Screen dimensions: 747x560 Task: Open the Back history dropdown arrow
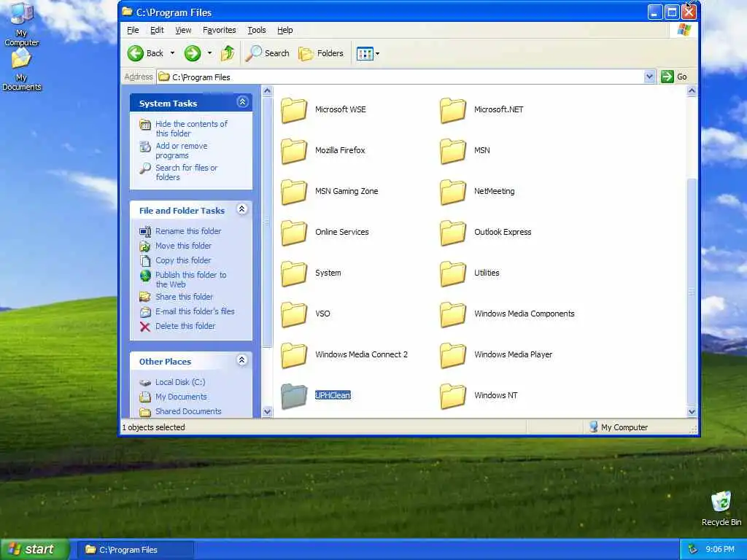tap(172, 53)
